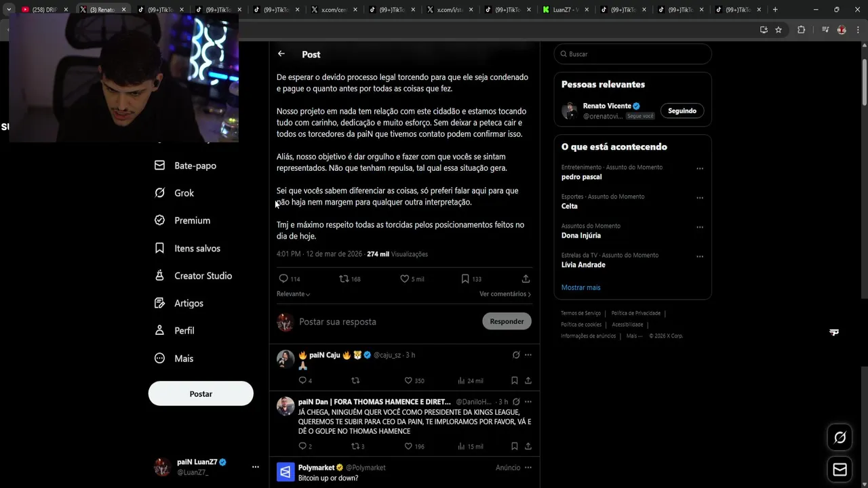Click the Responder button
Screen dimensions: 868x488
click(507, 321)
